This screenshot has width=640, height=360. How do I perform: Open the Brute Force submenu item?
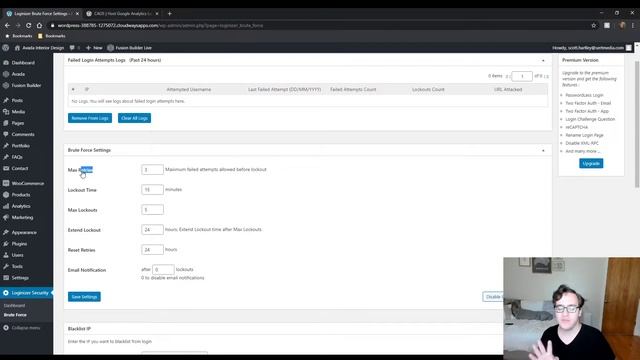[15, 315]
